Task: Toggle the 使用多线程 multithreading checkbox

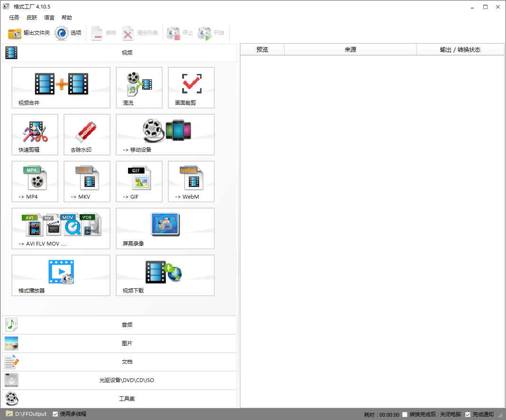Action: (x=55, y=414)
